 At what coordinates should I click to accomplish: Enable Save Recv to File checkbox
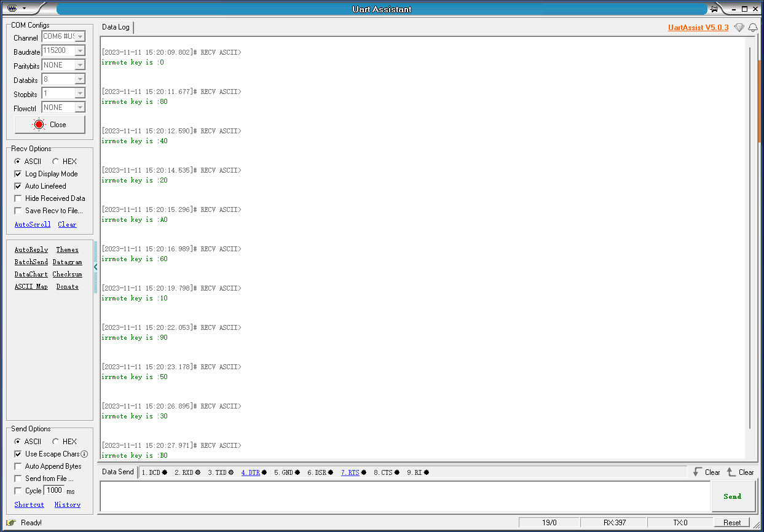click(18, 211)
